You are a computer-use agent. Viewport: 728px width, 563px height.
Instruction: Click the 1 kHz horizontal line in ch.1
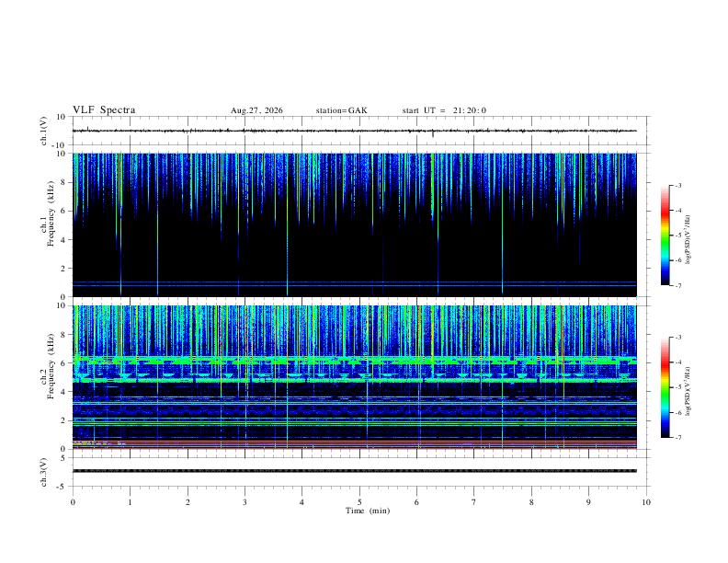354,282
